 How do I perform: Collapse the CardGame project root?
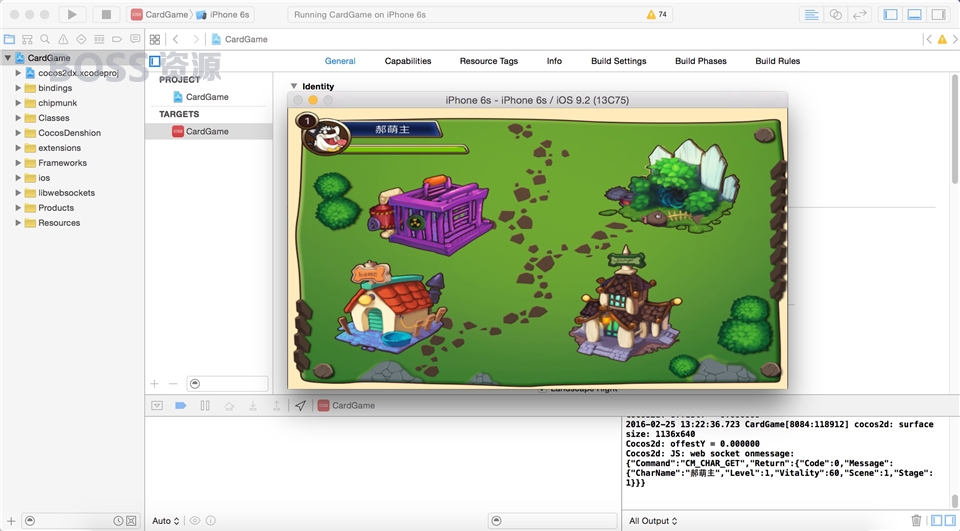[7, 58]
